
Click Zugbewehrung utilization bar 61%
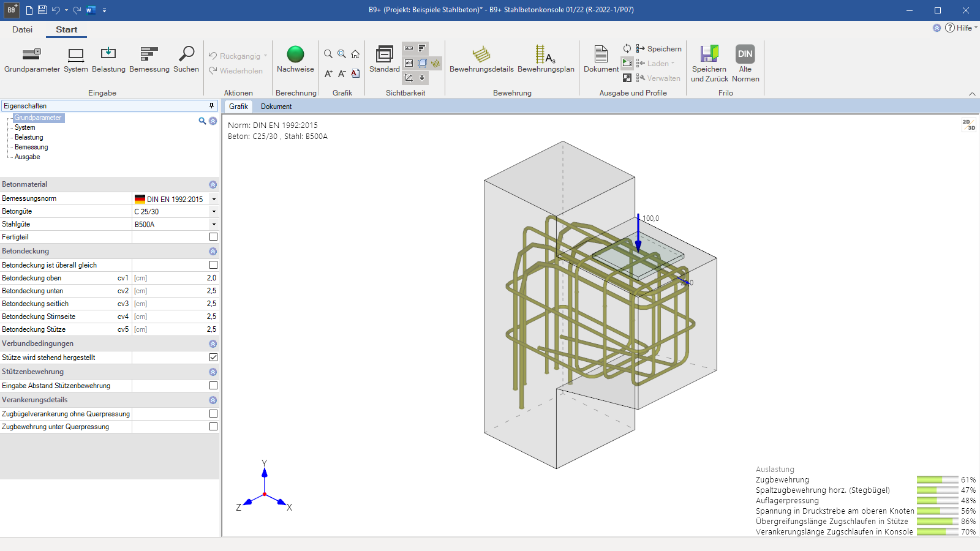pos(937,480)
